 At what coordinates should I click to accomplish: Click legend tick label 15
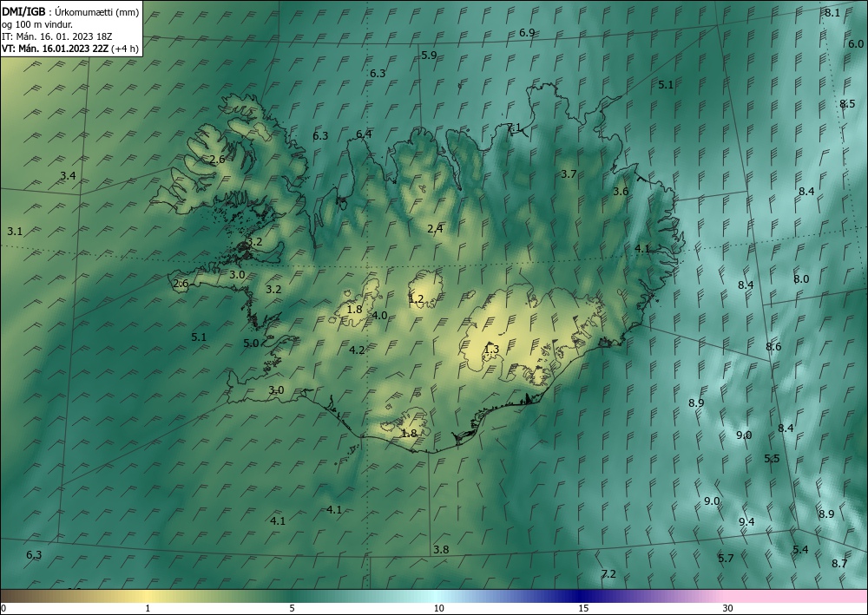click(583, 609)
